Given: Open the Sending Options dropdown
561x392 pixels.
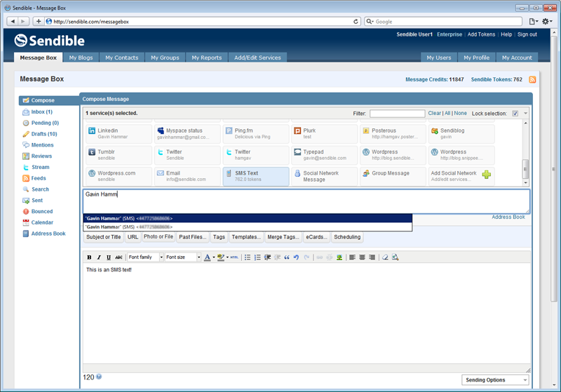Looking at the screenshot, I should (495, 380).
